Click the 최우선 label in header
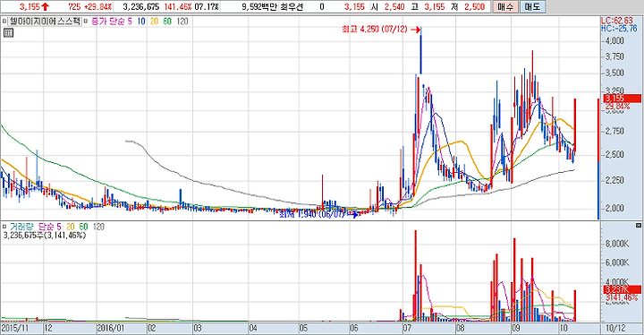644x335 pixels. (292, 6)
